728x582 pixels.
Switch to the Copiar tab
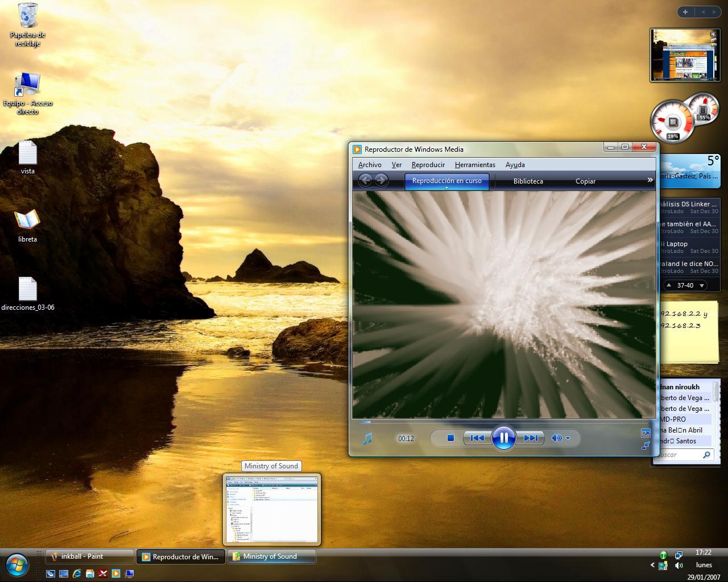[x=585, y=181]
